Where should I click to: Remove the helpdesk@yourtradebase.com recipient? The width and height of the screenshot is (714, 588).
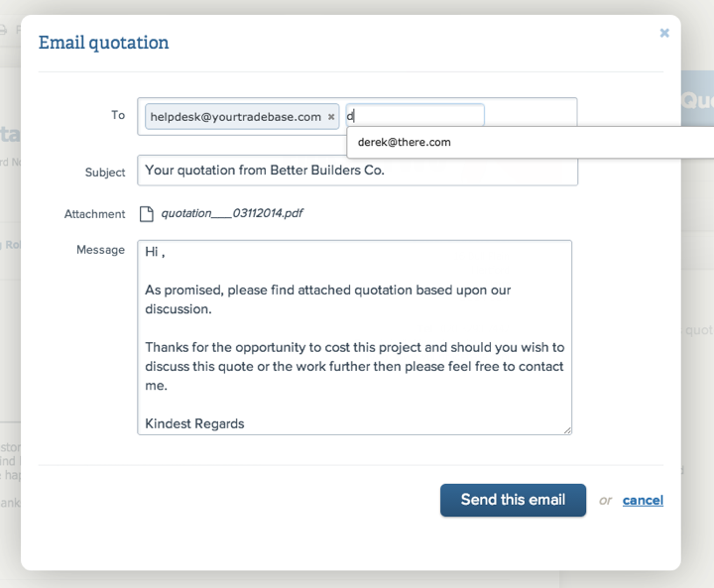331,117
